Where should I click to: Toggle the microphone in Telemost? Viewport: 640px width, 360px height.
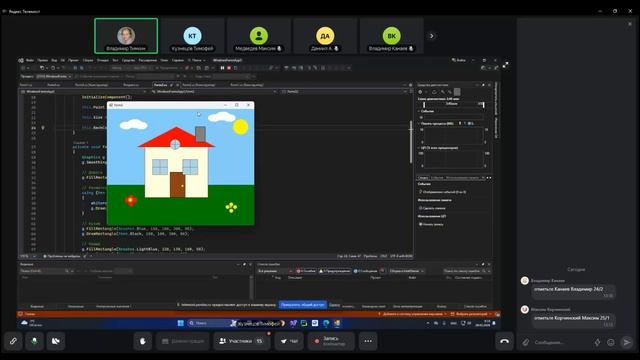click(35, 341)
